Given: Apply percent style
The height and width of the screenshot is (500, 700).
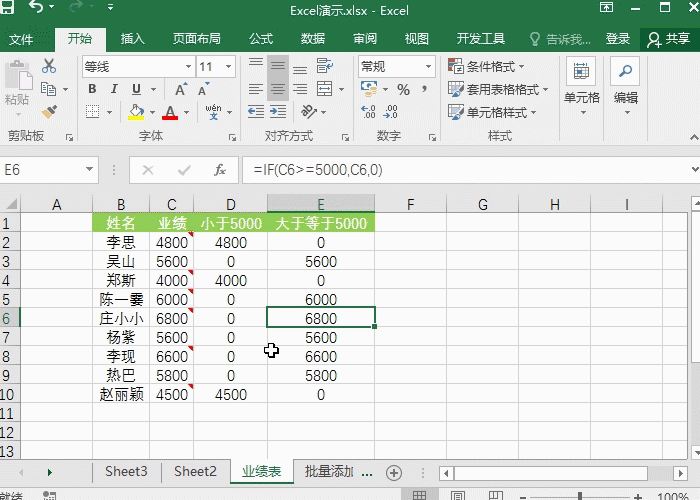Looking at the screenshot, I should (404, 89).
